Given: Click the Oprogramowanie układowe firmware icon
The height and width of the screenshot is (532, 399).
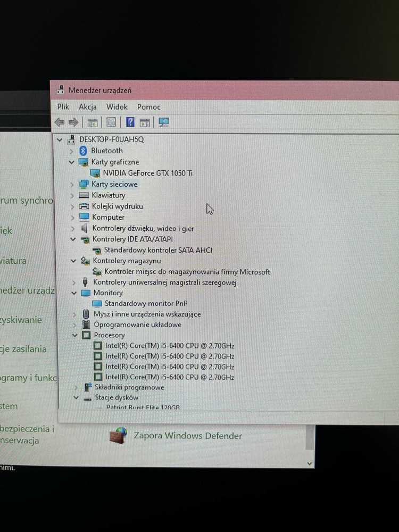Looking at the screenshot, I should (86, 325).
